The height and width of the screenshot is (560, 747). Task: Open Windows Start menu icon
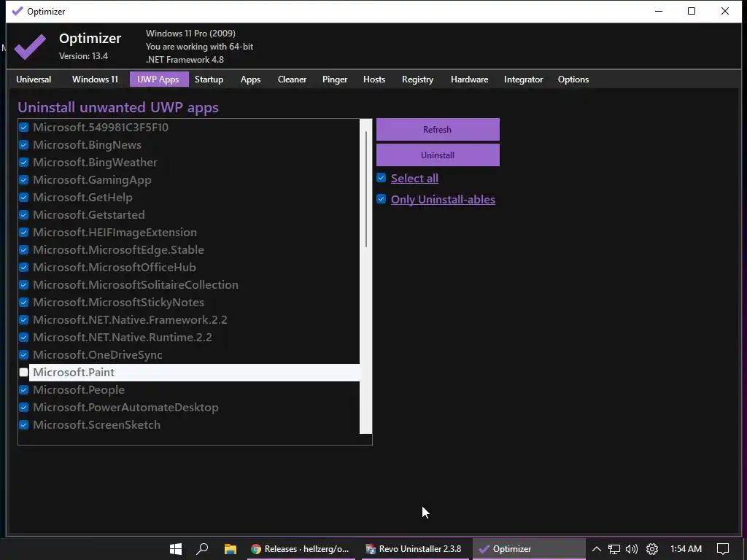tap(175, 548)
